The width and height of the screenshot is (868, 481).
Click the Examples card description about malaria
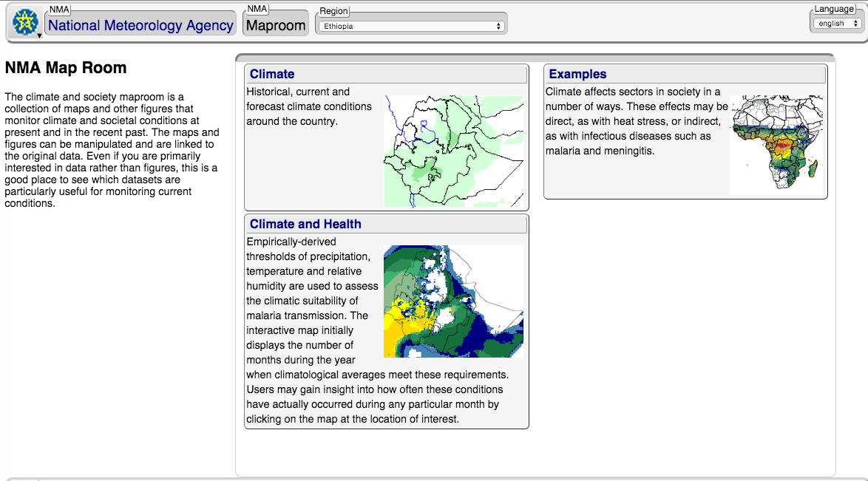click(634, 121)
